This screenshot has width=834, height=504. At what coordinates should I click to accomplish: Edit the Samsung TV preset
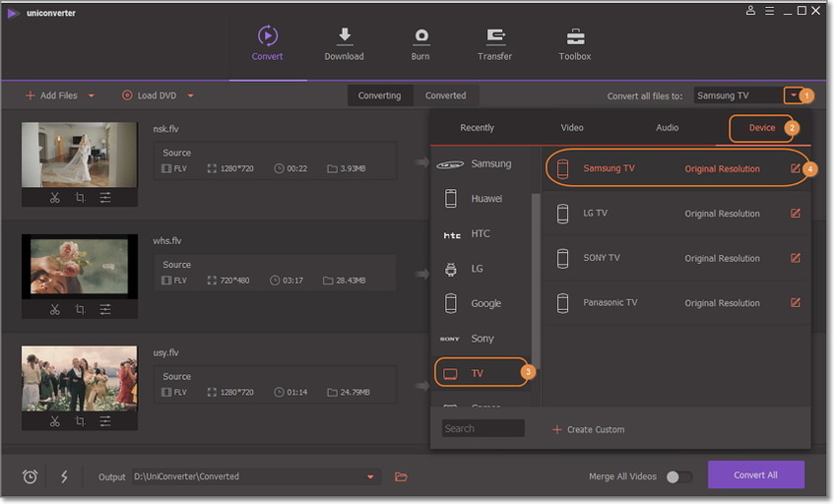pyautogui.click(x=796, y=168)
